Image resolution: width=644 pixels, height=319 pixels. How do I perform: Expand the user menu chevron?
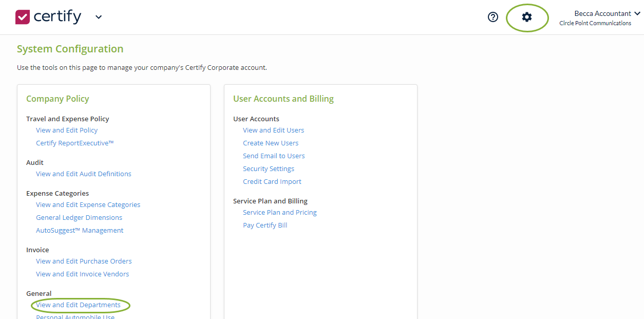point(639,13)
